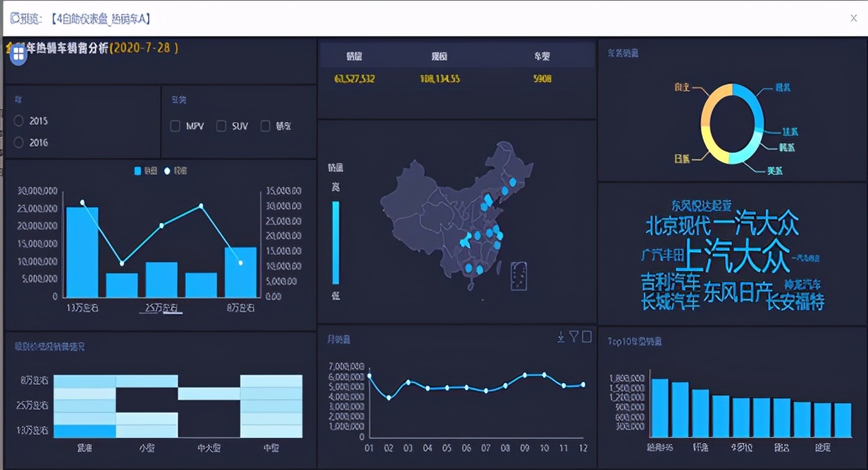Click 一汽大众 in the word cloud

point(756,224)
